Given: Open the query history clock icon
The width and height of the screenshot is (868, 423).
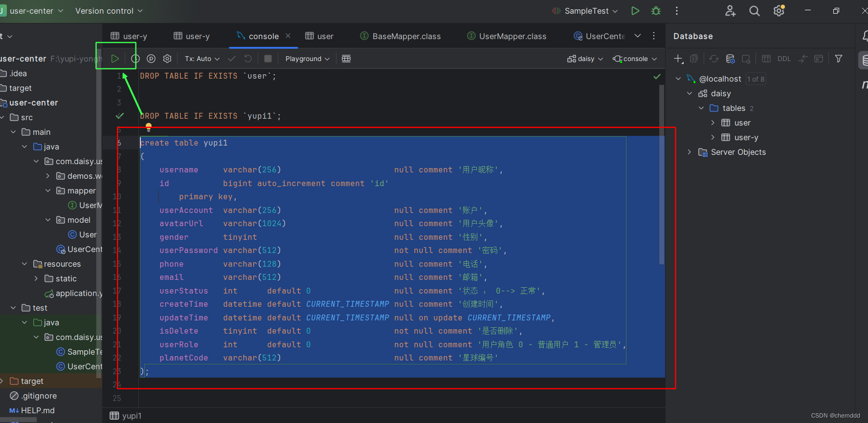Looking at the screenshot, I should [135, 59].
